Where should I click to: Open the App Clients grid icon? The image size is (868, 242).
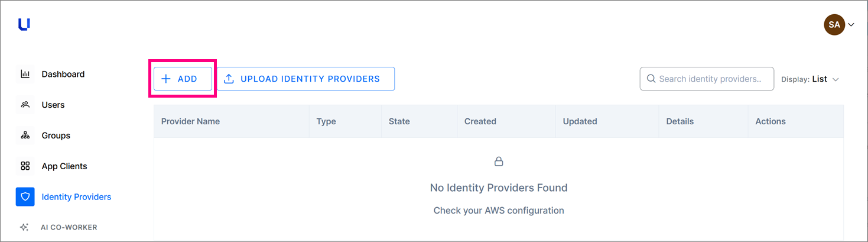25,166
